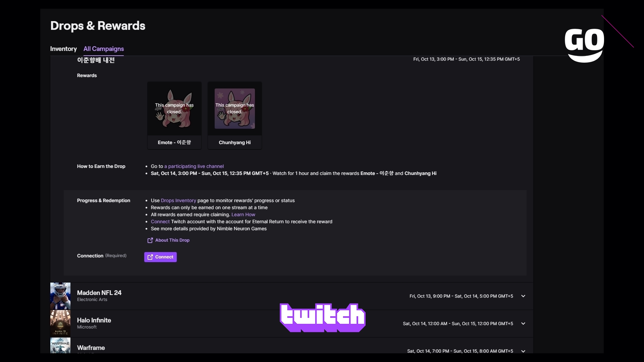
Task: Click the Warframe game thumbnail
Action: [x=60, y=347]
